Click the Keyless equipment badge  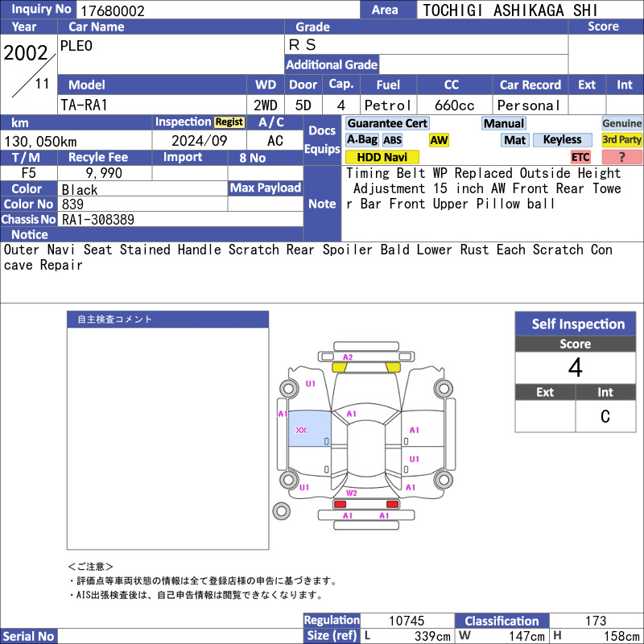point(562,140)
